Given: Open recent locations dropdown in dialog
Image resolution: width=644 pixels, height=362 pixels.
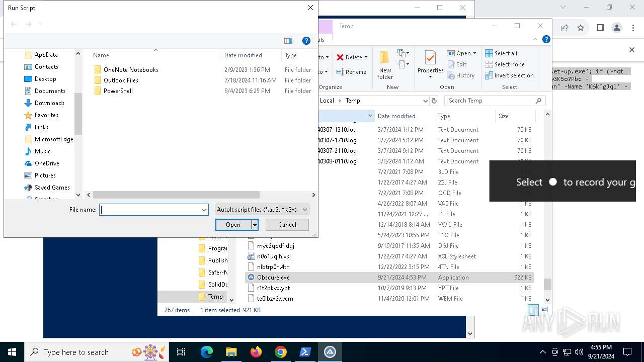Looking at the screenshot, I should pyautogui.click(x=41, y=24).
